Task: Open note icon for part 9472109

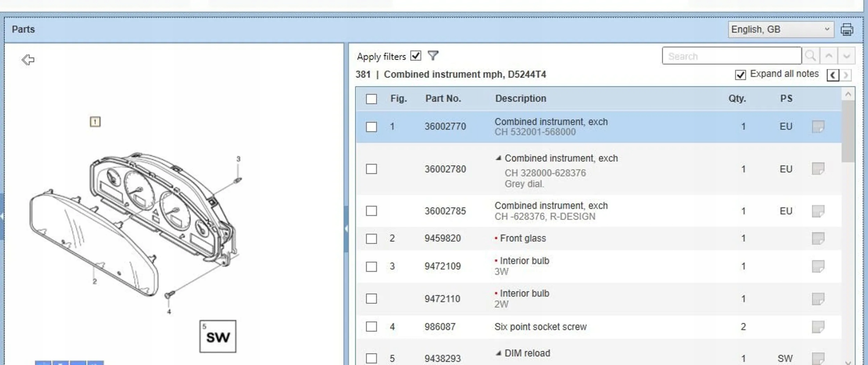Action: click(x=818, y=266)
